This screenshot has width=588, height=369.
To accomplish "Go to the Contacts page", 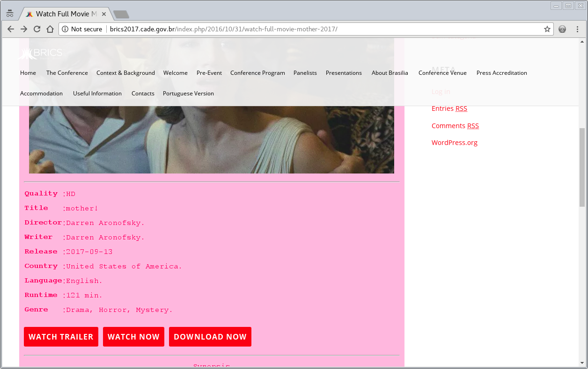I will tap(143, 94).
